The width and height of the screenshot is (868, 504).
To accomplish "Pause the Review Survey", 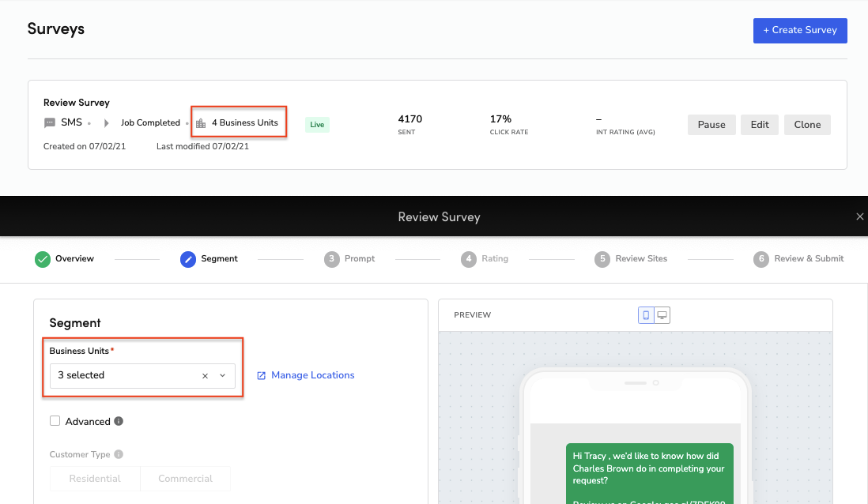I will (711, 125).
